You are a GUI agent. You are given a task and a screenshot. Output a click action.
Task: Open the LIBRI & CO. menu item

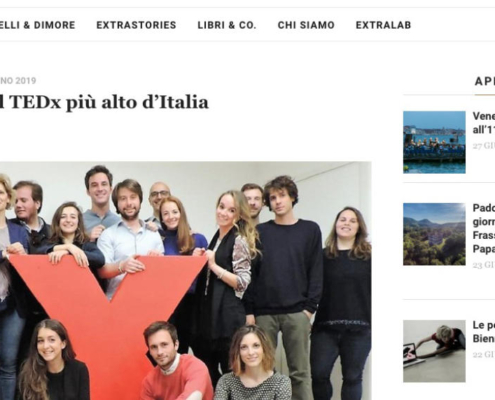click(227, 25)
